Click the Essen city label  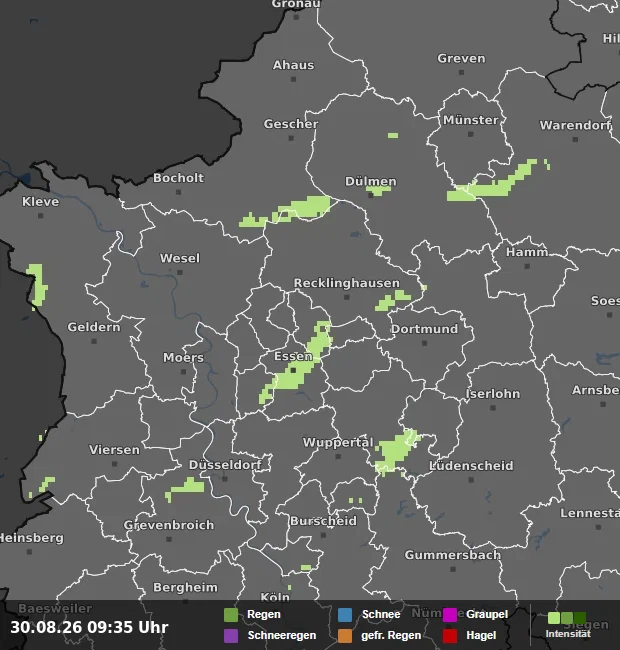coord(293,356)
